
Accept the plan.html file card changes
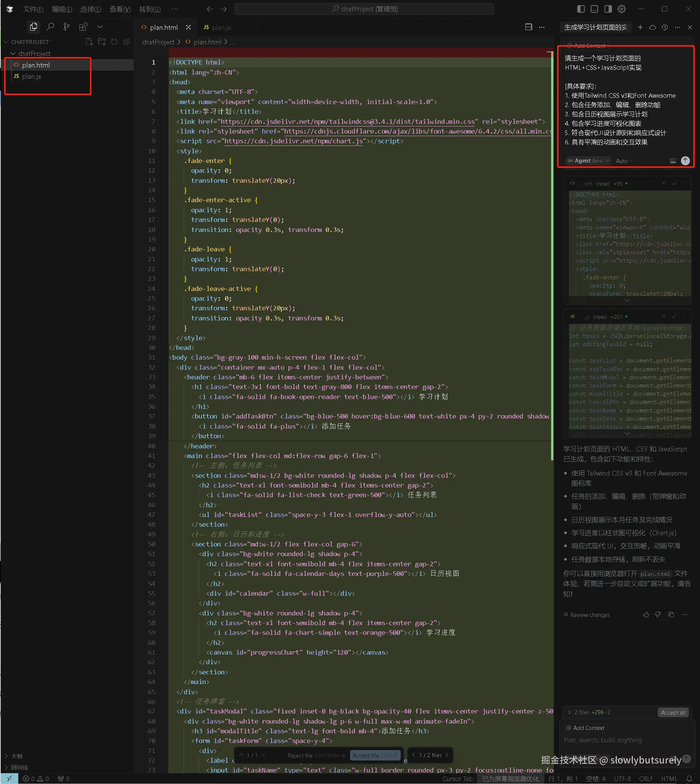click(674, 184)
